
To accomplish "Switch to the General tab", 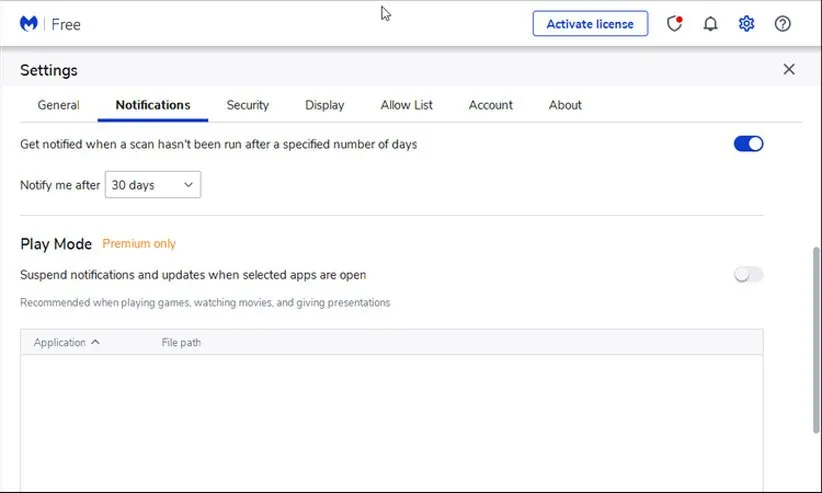I will pos(58,105).
